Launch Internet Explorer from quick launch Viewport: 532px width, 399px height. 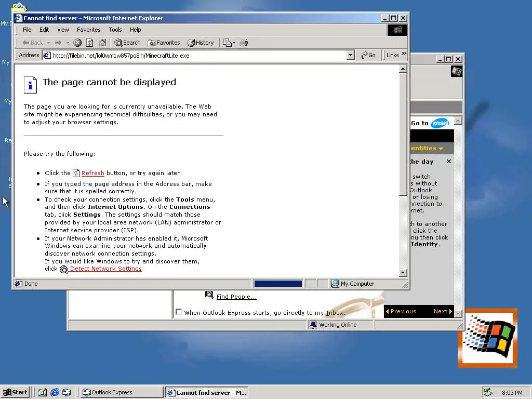click(x=55, y=392)
